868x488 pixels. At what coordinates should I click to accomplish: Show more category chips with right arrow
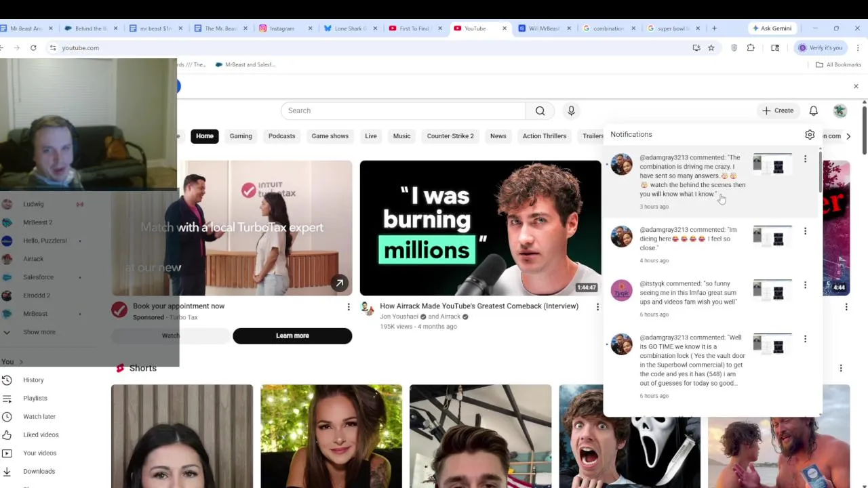848,136
